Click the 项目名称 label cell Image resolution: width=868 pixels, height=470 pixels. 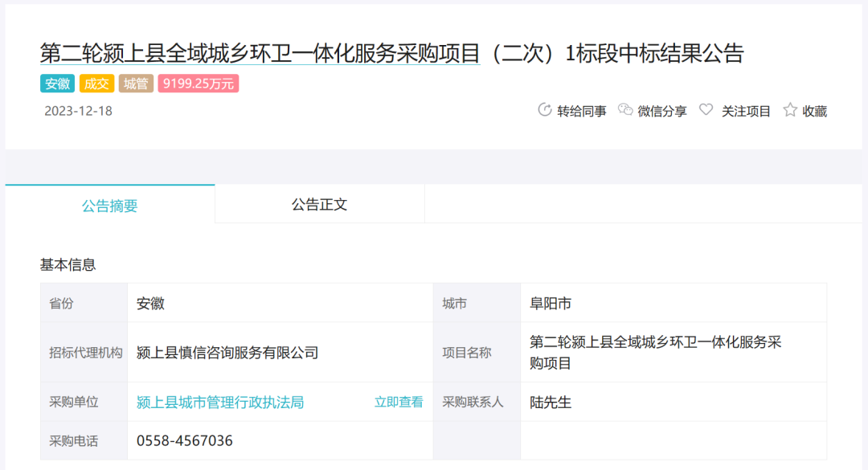coord(477,353)
